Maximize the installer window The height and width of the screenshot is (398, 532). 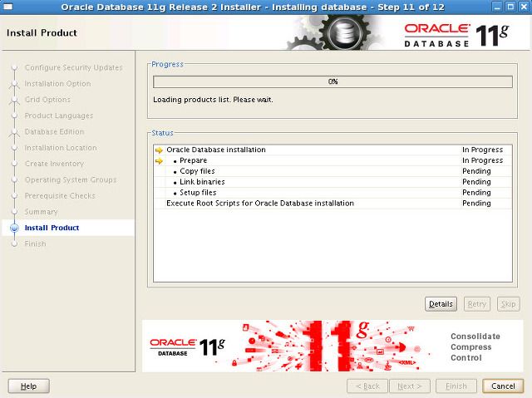(510, 7)
